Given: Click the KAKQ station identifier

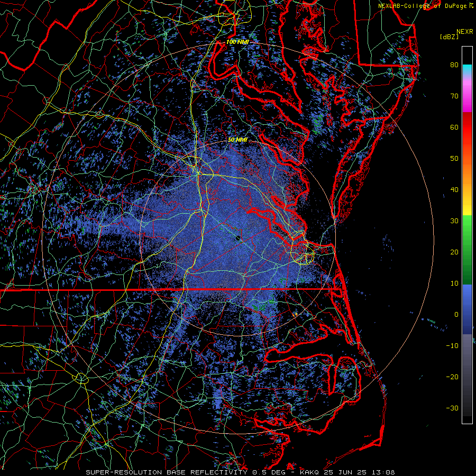Looking at the screenshot, I should (310, 472).
